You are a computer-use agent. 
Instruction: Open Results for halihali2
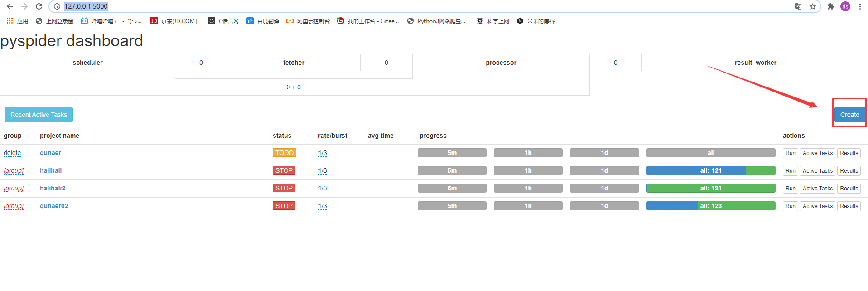[849, 189]
